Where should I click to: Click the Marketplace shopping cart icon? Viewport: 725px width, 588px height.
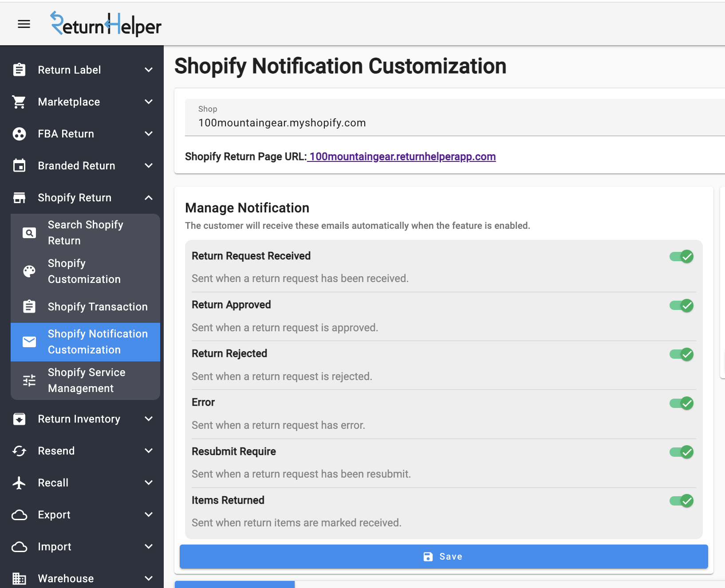(19, 102)
